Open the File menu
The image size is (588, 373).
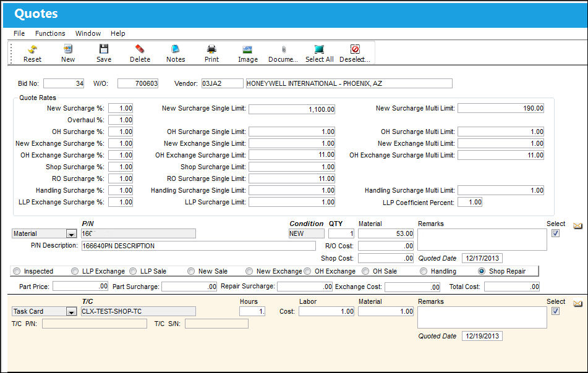19,33
